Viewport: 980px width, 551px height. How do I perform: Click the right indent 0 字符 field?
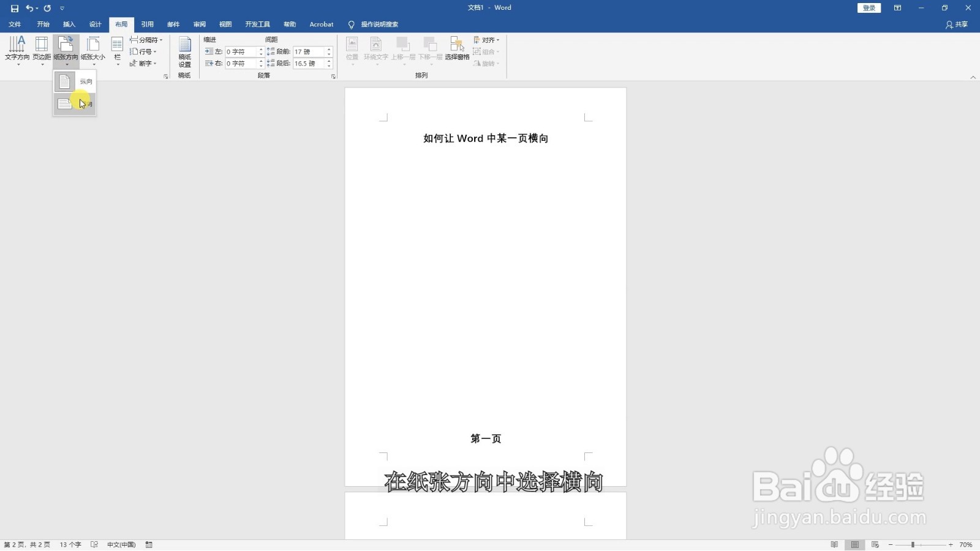pos(241,63)
